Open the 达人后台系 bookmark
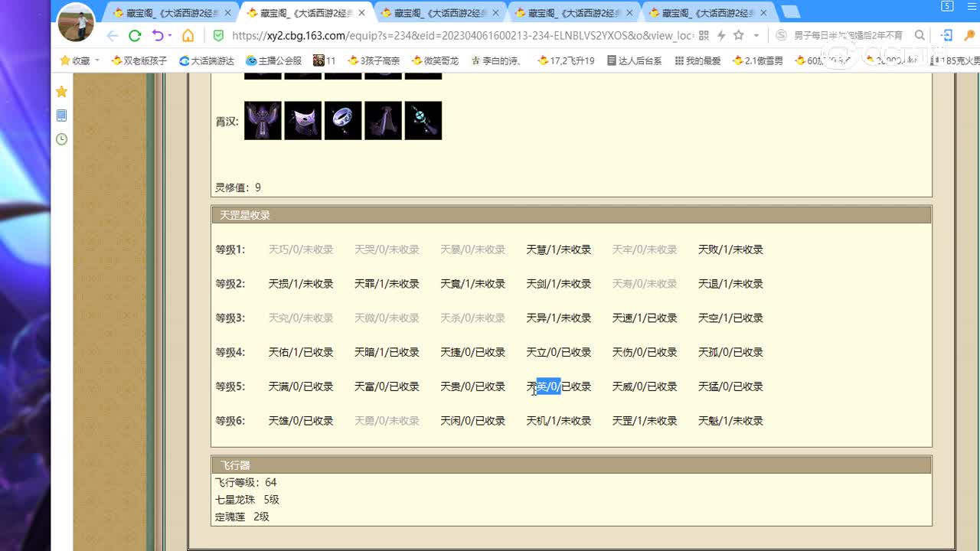980x551 pixels. pos(634,60)
